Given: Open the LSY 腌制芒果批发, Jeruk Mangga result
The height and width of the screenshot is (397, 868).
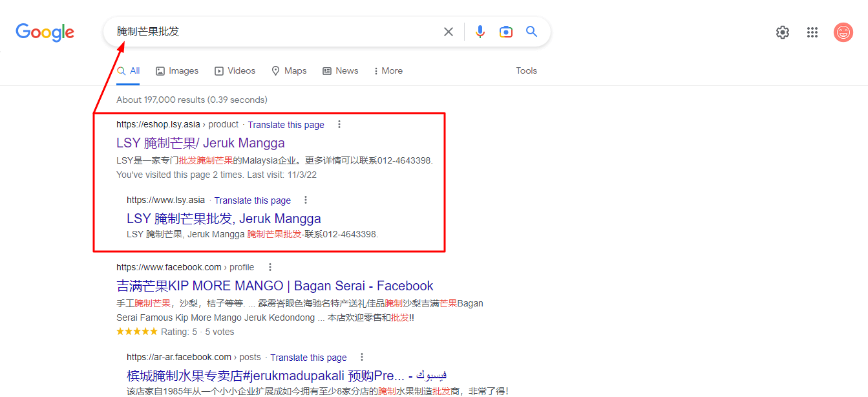Looking at the screenshot, I should click(224, 219).
